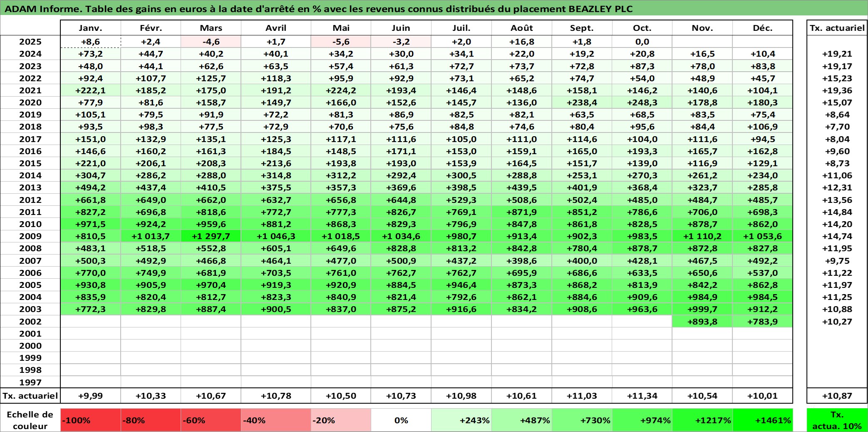Click cell with value +1 297,7
The image size is (868, 432).
pyautogui.click(x=211, y=236)
